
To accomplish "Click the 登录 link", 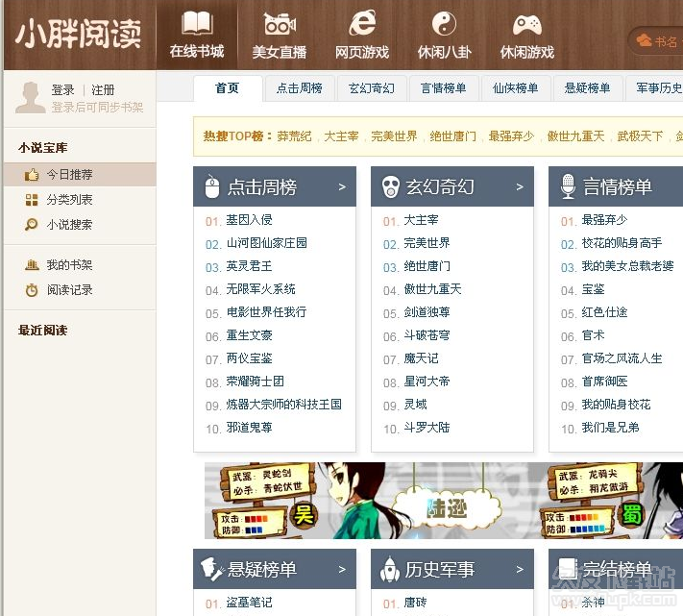I will [x=62, y=90].
